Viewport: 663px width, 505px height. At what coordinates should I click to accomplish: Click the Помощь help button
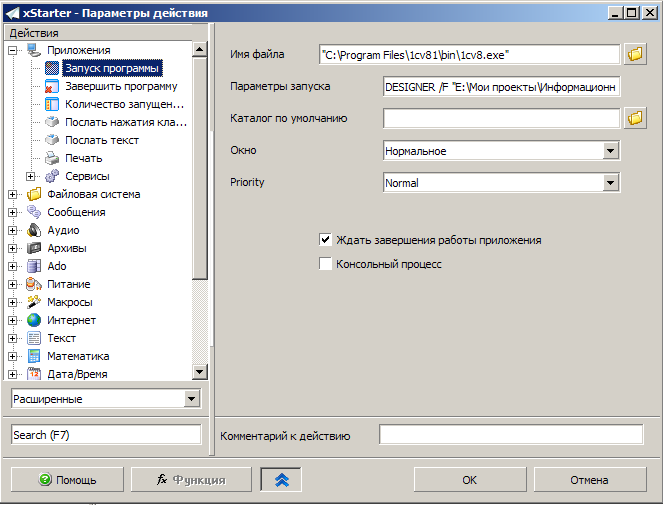(x=67, y=480)
